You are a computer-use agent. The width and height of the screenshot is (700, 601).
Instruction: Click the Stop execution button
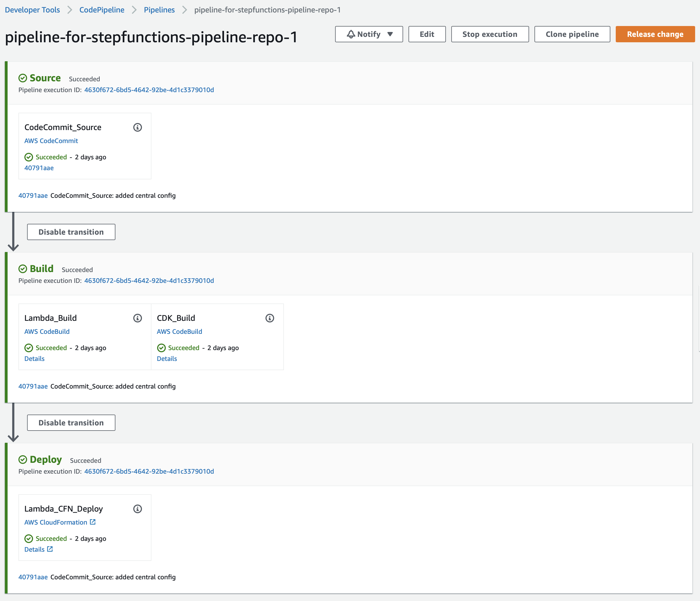coord(490,34)
